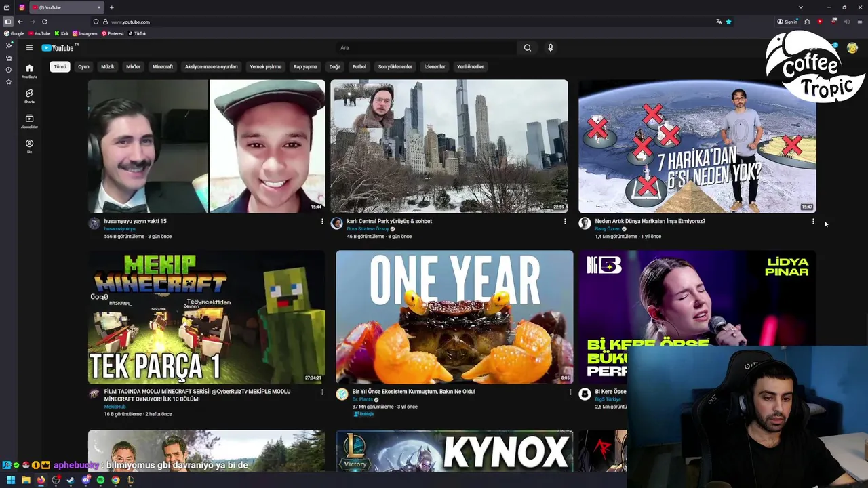Viewport: 868px width, 488px height.
Task: Open Spotify from the taskbar
Action: (100, 480)
